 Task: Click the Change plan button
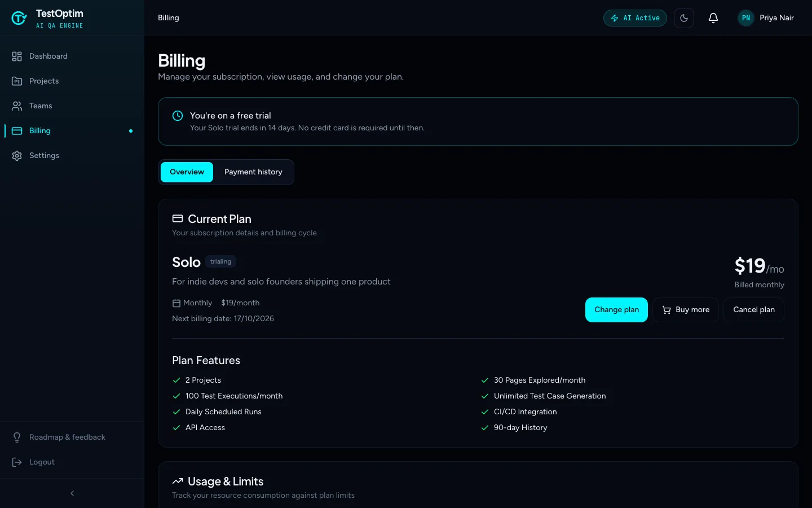coord(616,310)
